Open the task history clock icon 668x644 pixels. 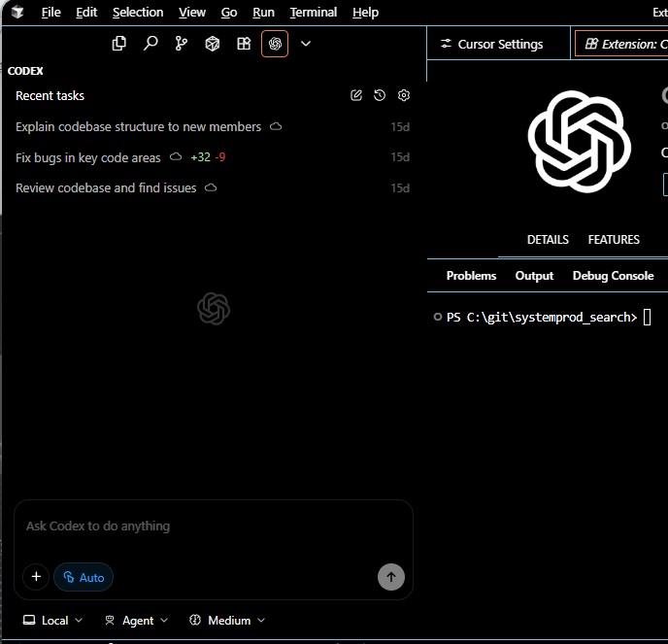(x=380, y=95)
